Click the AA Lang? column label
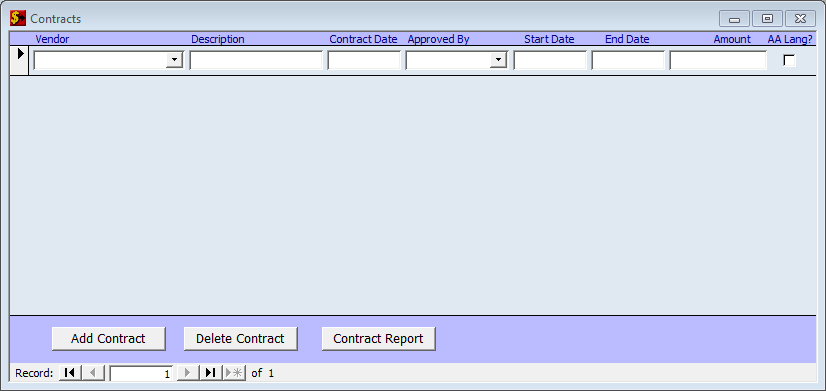Image resolution: width=826 pixels, height=391 pixels. 790,39
